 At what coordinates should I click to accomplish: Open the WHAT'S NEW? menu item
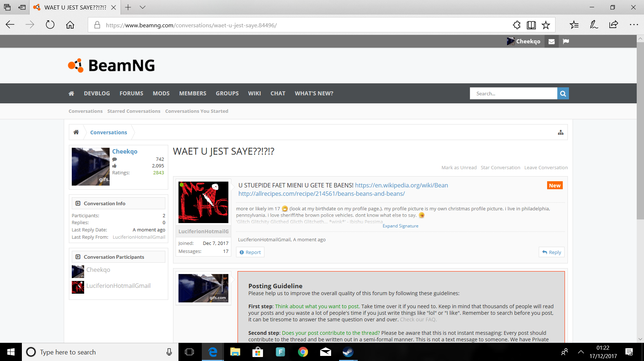tap(314, 94)
